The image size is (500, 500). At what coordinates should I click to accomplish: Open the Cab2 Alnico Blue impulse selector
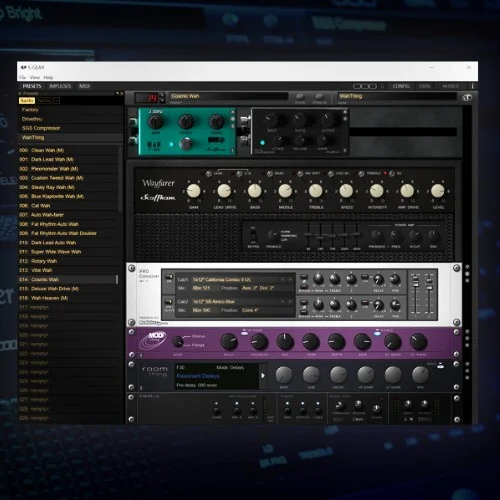pos(235,302)
